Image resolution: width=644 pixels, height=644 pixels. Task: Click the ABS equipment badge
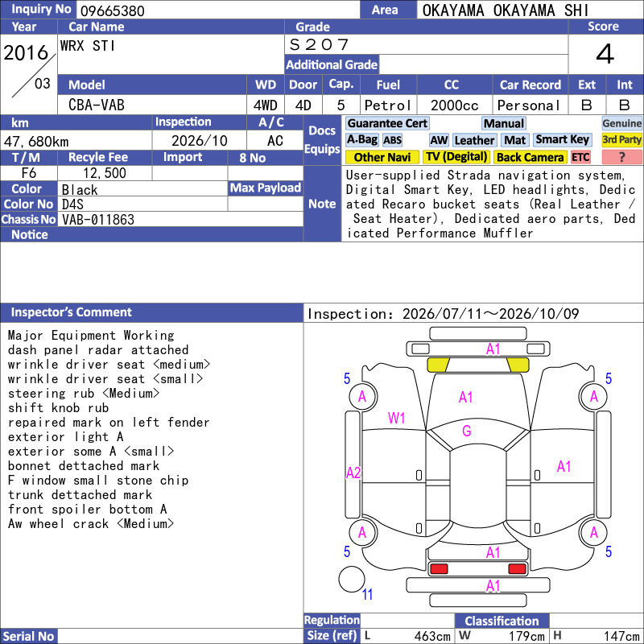pos(393,140)
